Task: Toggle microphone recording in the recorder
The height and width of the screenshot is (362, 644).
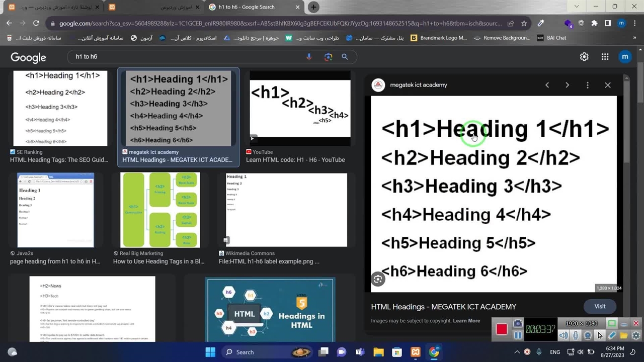Action: click(x=576, y=335)
